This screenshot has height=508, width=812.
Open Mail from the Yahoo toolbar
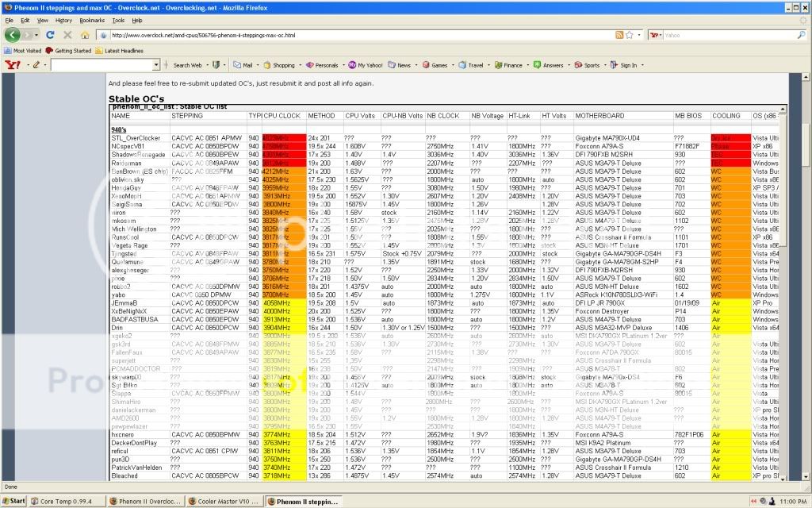tap(243, 65)
